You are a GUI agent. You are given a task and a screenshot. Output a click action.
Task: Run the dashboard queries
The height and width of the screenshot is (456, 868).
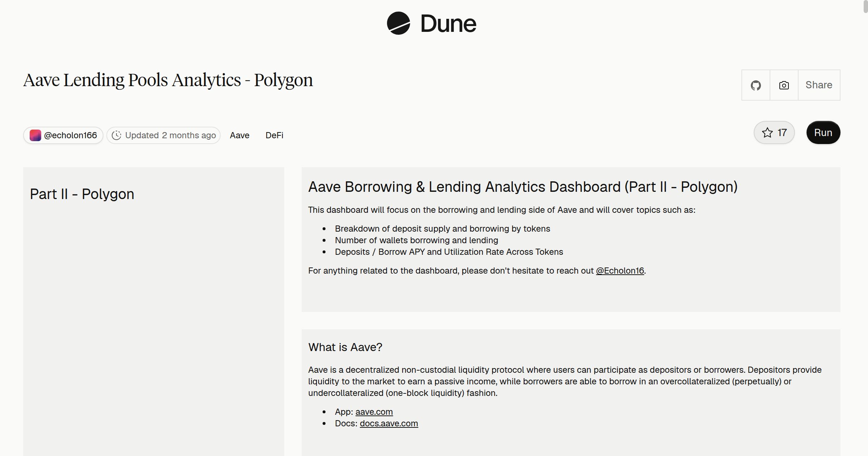coord(823,132)
